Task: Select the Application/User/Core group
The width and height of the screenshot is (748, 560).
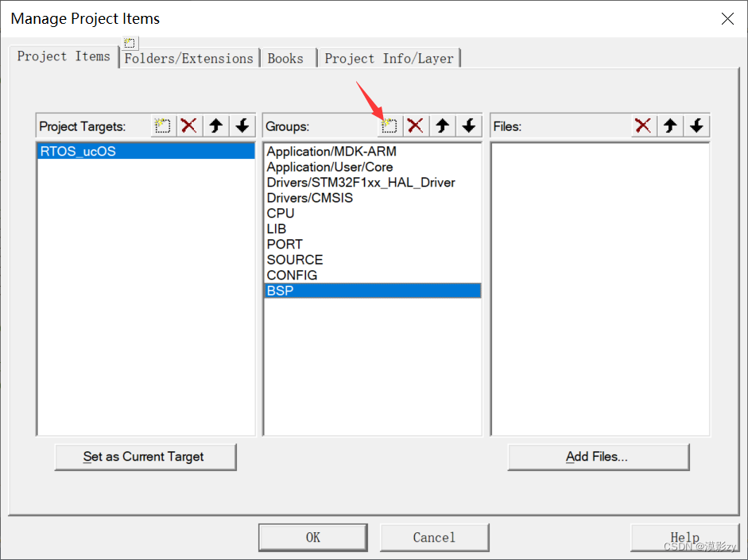Action: [x=373, y=167]
